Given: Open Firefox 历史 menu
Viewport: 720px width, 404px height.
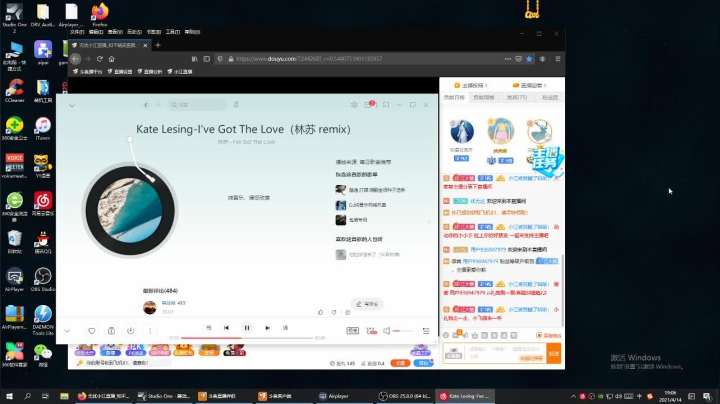Looking at the screenshot, I should [x=134, y=32].
